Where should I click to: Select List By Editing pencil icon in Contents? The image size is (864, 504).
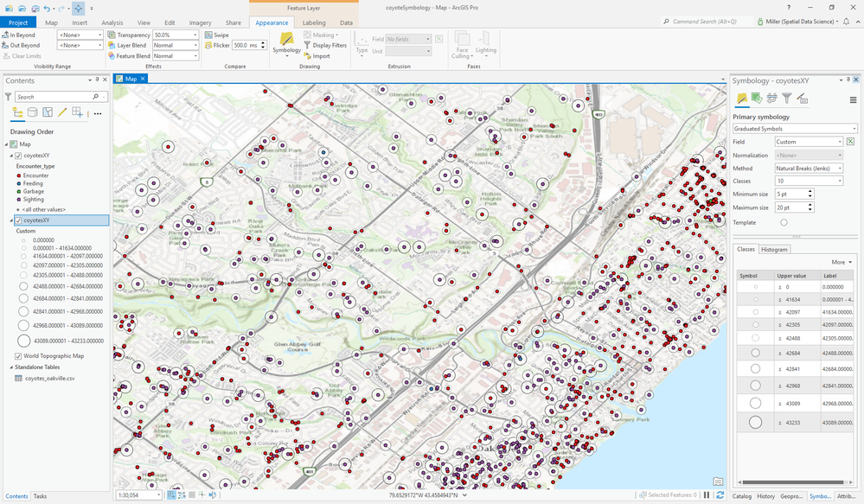click(62, 112)
